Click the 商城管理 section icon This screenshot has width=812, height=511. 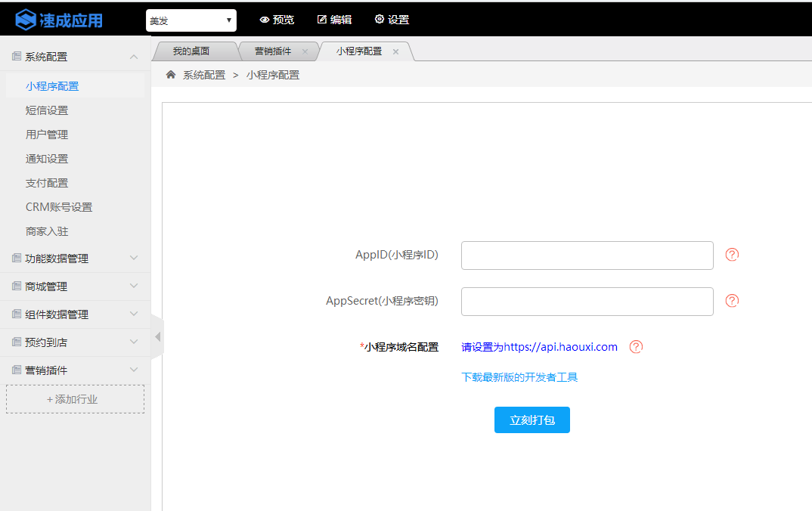point(17,286)
